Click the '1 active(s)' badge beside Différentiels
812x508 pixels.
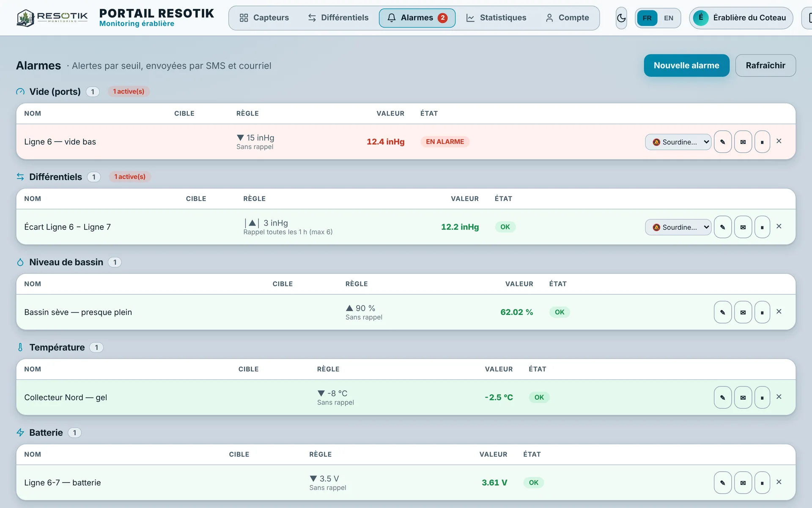click(130, 177)
